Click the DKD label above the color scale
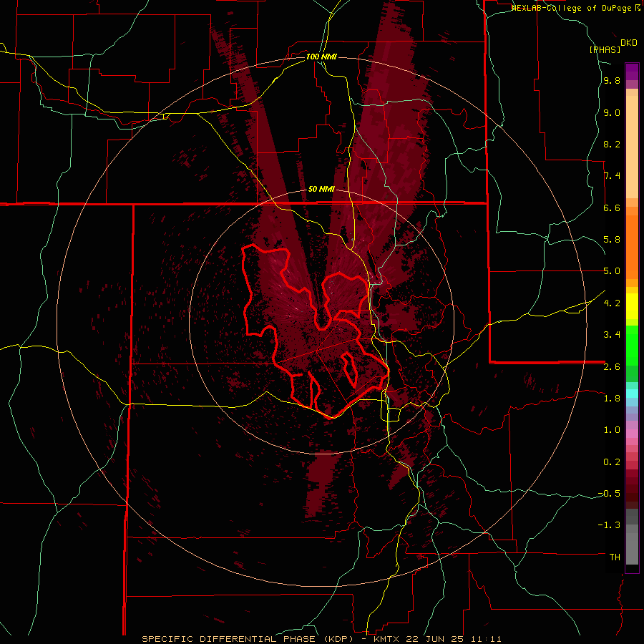 pyautogui.click(x=629, y=43)
